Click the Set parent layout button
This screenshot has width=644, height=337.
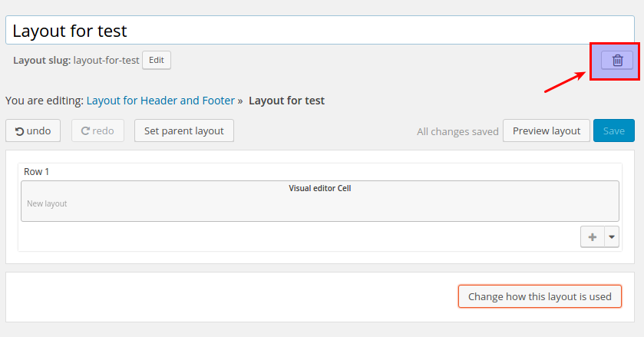point(184,131)
